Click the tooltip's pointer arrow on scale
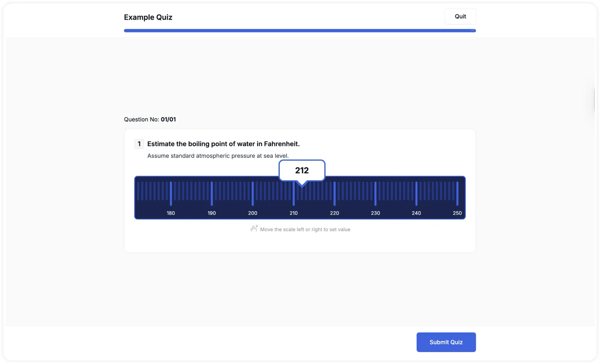600x364 pixels. (302, 183)
